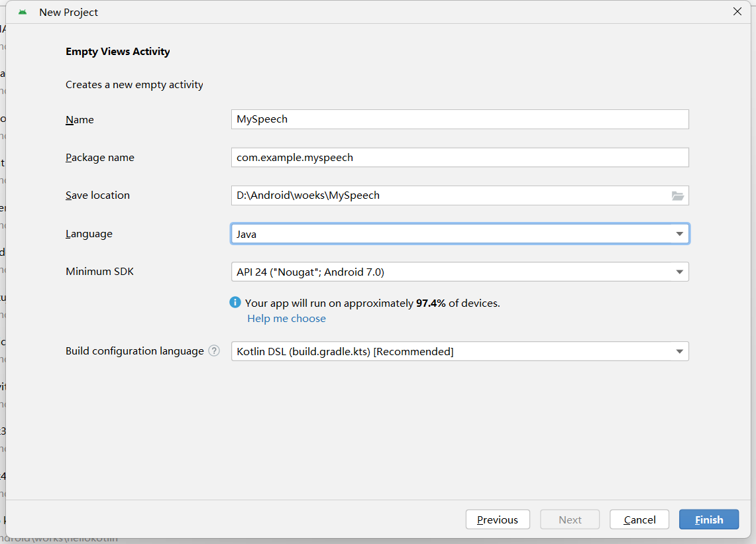Click Finish to create the project
The image size is (756, 544).
click(x=708, y=519)
